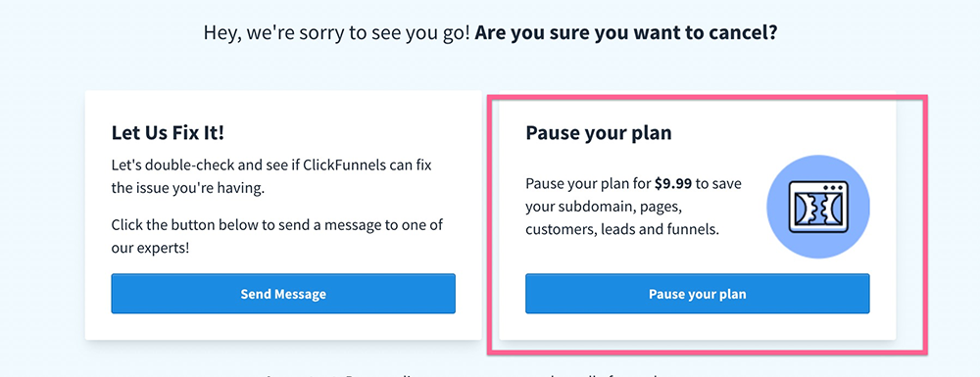The width and height of the screenshot is (980, 377).
Task: Click the word ClickFunnels in the paragraph
Action: (x=372, y=166)
